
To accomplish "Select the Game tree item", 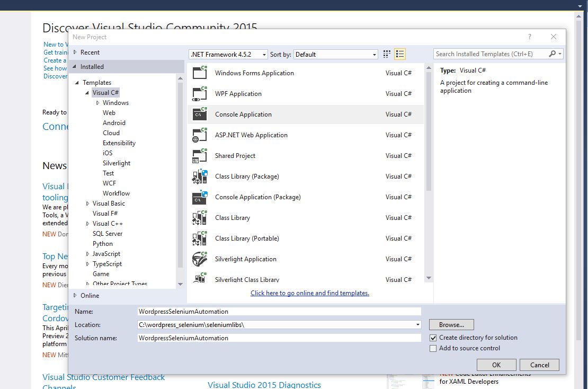I will point(101,274).
